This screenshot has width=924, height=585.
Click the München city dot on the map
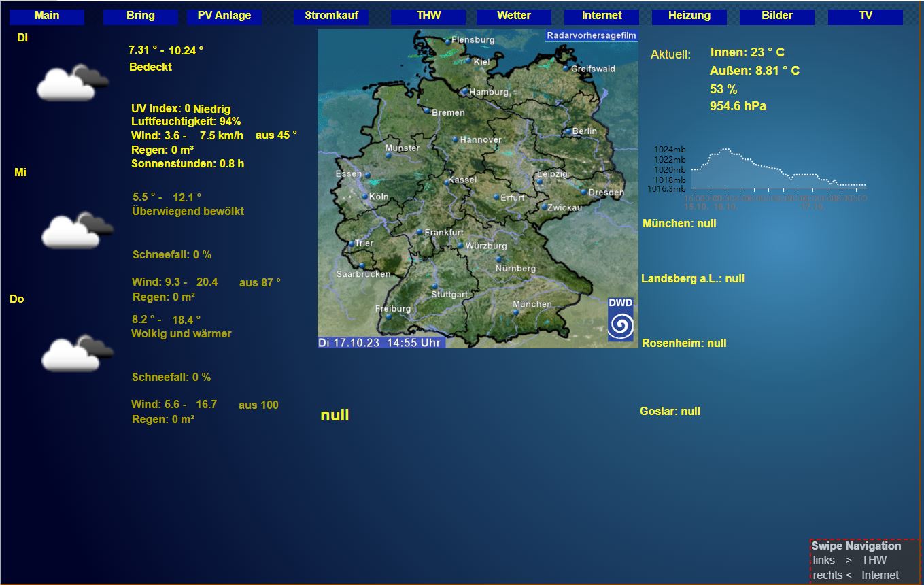coord(516,312)
